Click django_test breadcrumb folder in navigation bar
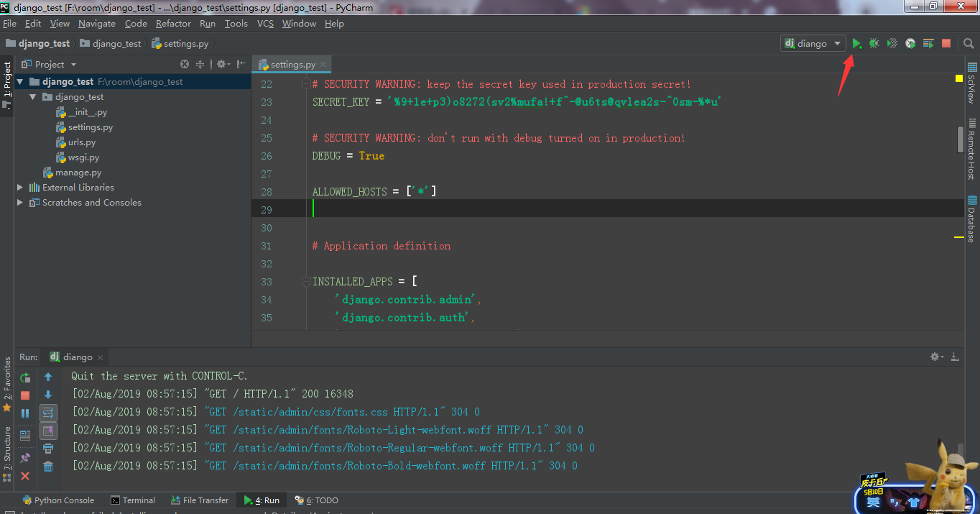 tap(111, 44)
